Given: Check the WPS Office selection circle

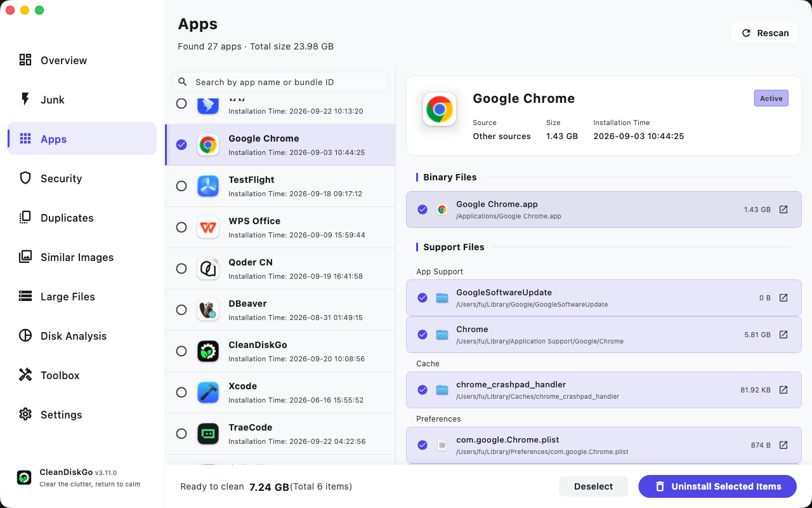Looking at the screenshot, I should click(181, 227).
